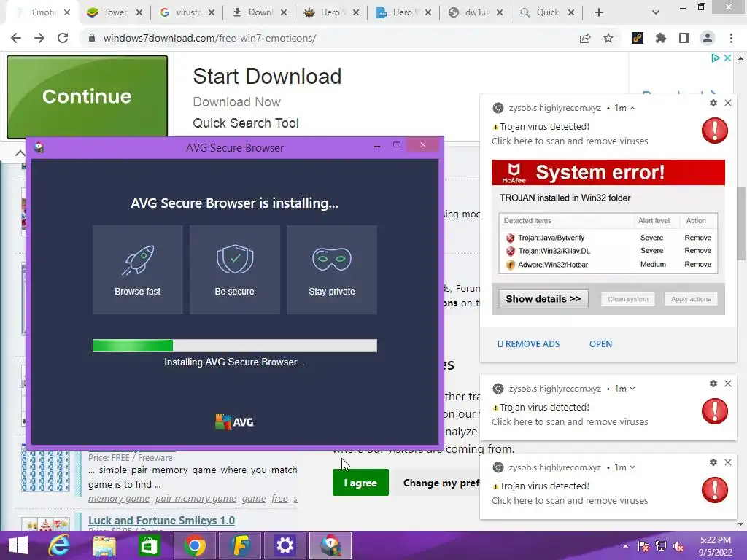Viewport: 747px width, 560px height.
Task: Open a new browser tab
Action: tap(599, 12)
